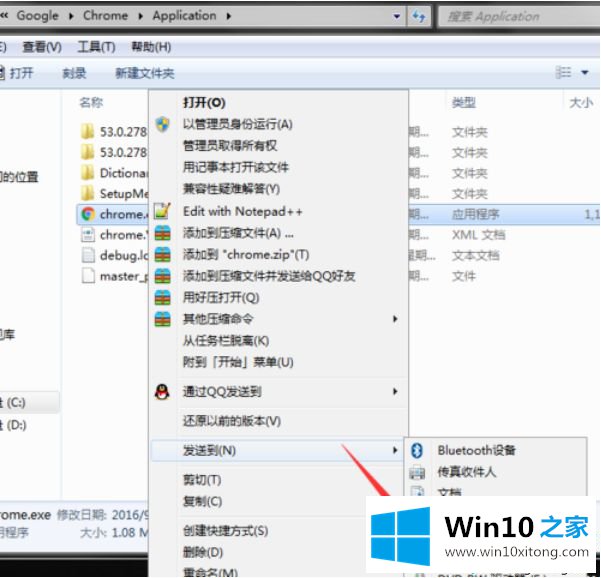The width and height of the screenshot is (601, 578).
Task: Click the 应用程序 type cell of chrome.exe
Action: click(476, 214)
